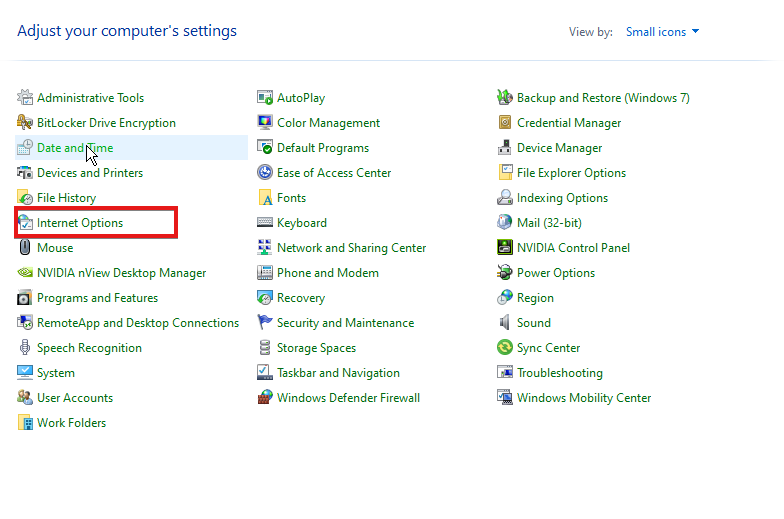
Task: Click the Backup and Restore icon
Action: 504,98
